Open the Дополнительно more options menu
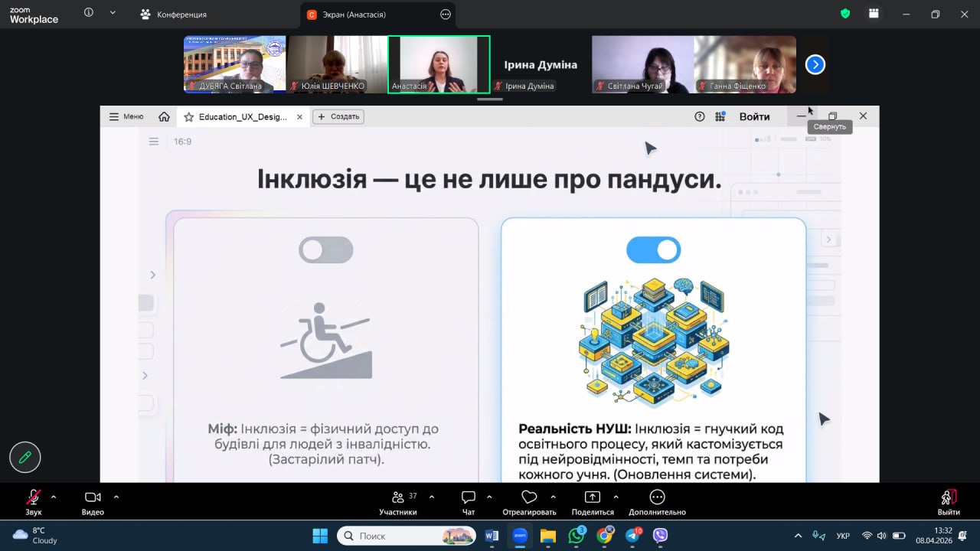The width and height of the screenshot is (980, 551). pos(657,498)
